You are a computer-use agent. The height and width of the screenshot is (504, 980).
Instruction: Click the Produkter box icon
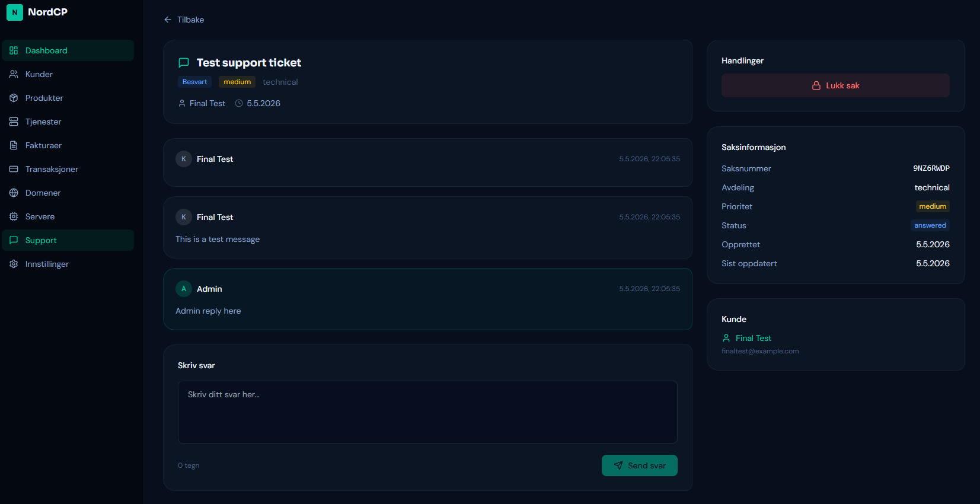click(14, 98)
